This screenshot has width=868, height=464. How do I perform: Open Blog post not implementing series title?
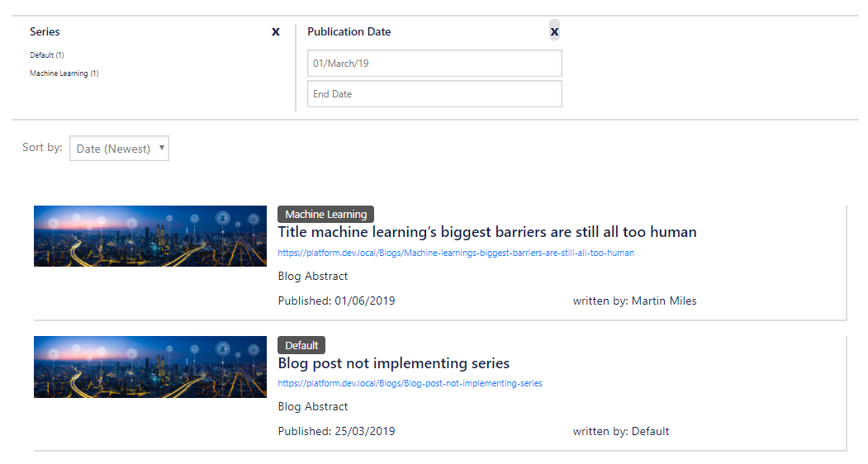[x=393, y=363]
